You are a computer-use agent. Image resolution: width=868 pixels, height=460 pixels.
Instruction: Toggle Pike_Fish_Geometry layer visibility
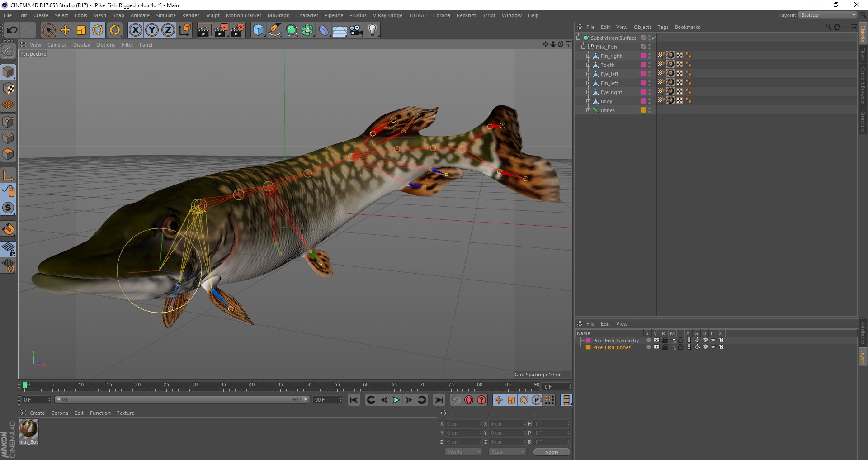tap(656, 341)
